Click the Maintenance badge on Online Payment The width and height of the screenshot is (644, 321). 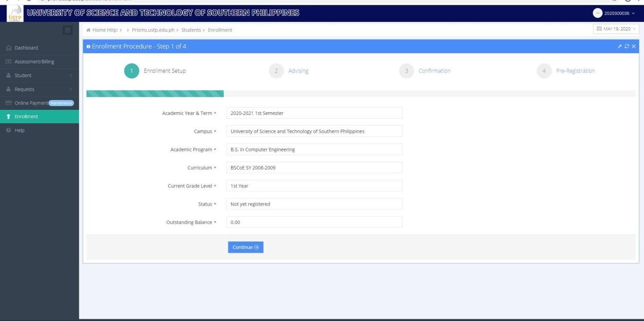coord(62,103)
